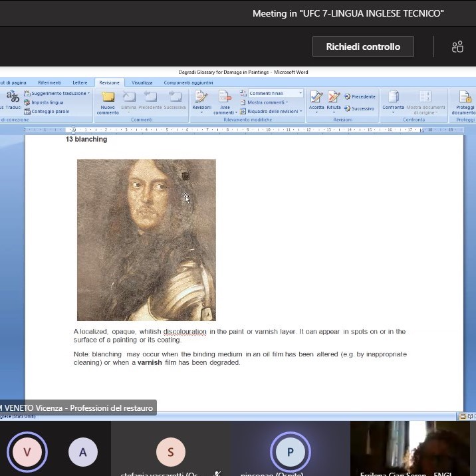
Task: Go to Successivo revision
Action: [359, 108]
